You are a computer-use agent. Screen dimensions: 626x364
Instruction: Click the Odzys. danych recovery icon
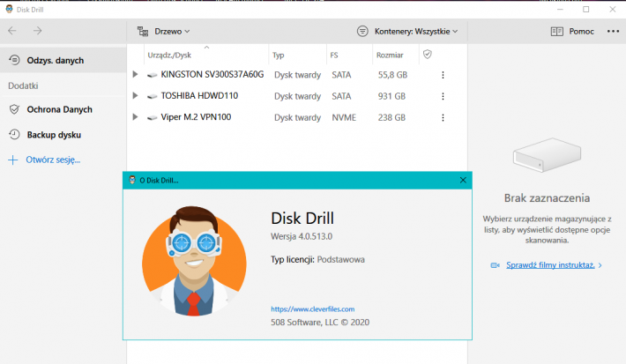(x=14, y=60)
